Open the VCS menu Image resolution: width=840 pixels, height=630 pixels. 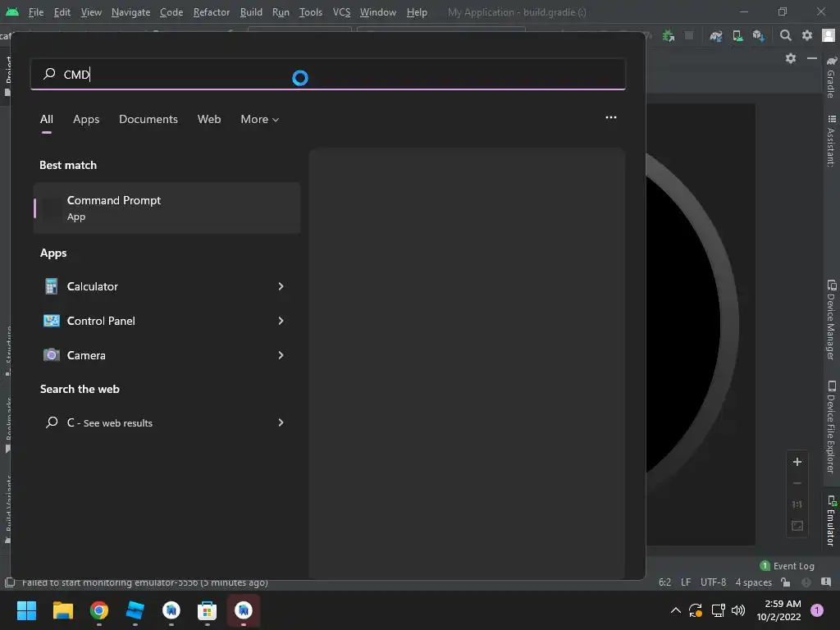coord(341,11)
